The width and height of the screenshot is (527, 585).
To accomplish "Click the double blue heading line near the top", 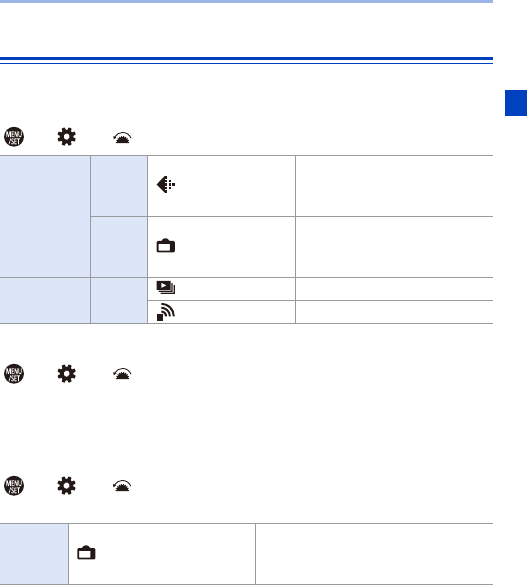I will 247,60.
